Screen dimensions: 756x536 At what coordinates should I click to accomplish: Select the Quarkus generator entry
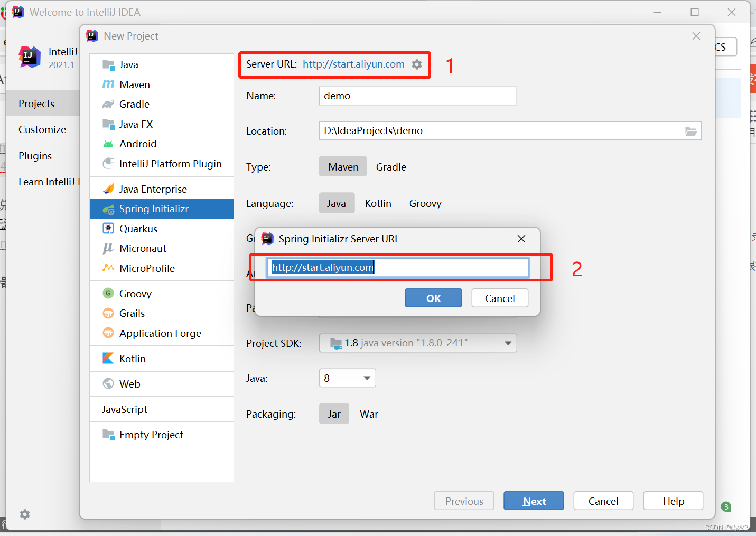(x=162, y=229)
